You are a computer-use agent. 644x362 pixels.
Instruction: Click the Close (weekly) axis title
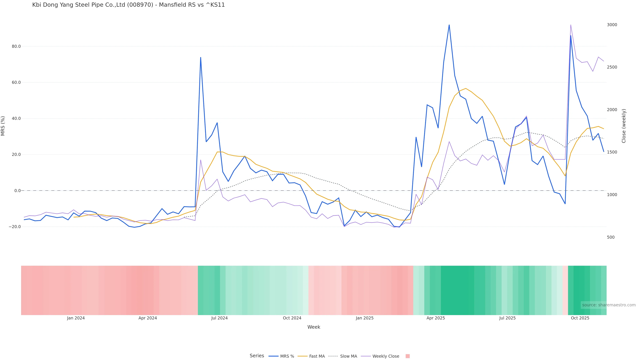[x=624, y=126]
